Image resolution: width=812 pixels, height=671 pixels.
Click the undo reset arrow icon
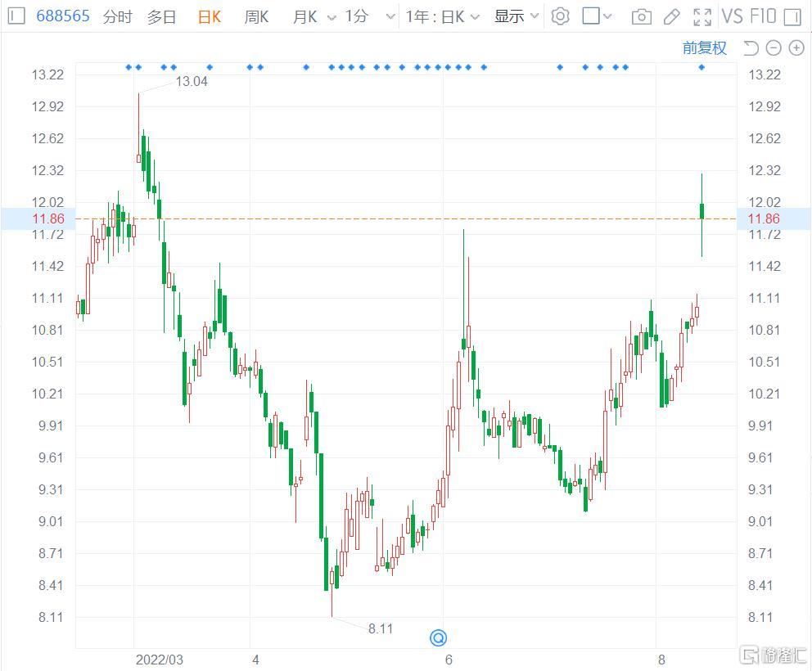(751, 48)
